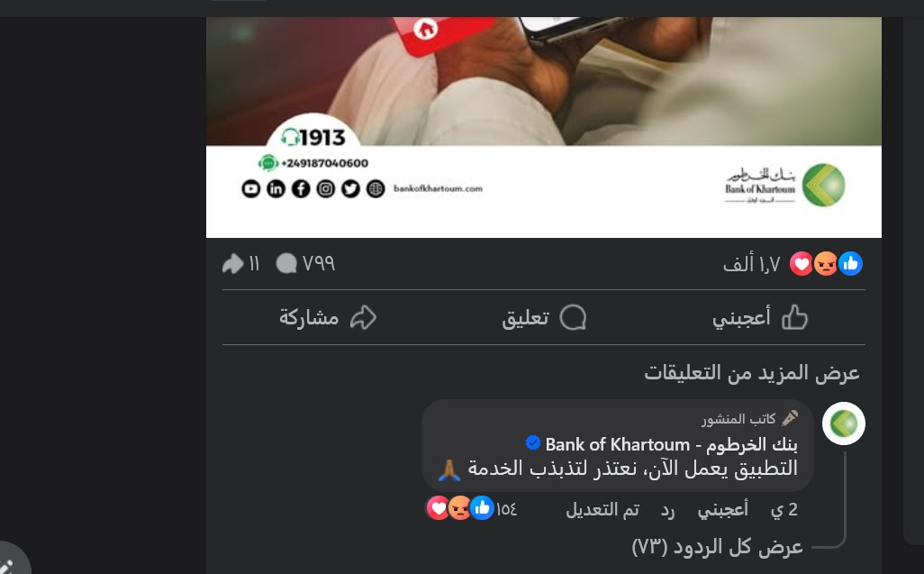This screenshot has height=574, width=924.
Task: Open reactions on the comment showing ١٥٤
Action: coord(471,508)
